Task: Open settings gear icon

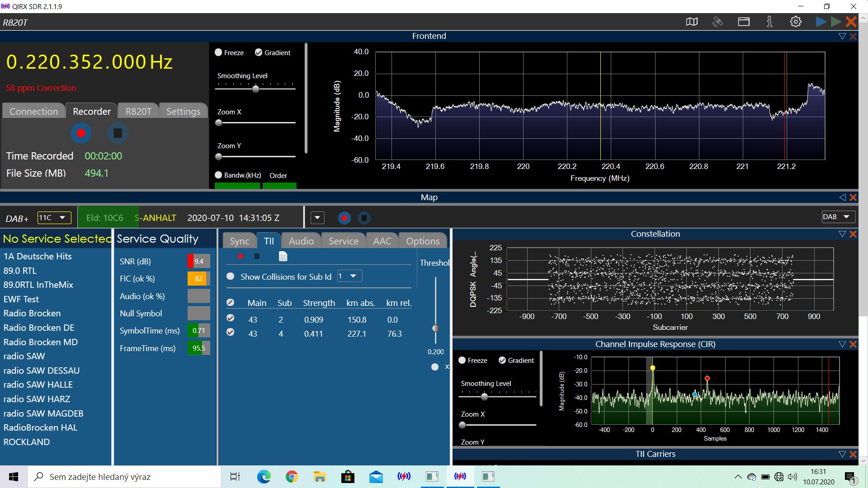Action: pyautogui.click(x=796, y=22)
